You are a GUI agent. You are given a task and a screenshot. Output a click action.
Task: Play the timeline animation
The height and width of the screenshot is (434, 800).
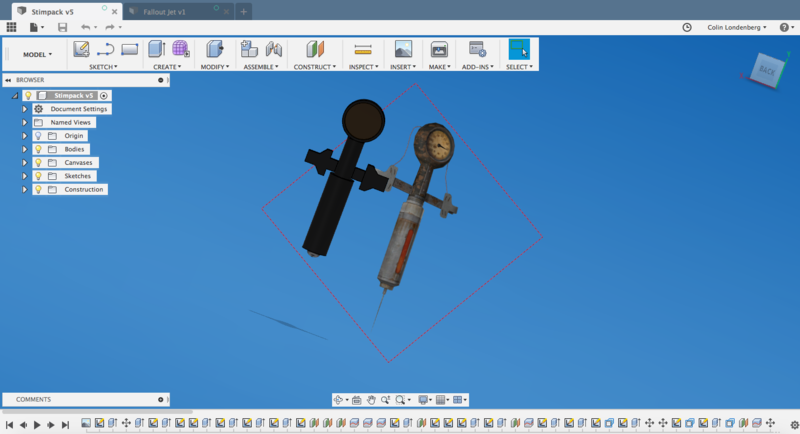coord(37,424)
